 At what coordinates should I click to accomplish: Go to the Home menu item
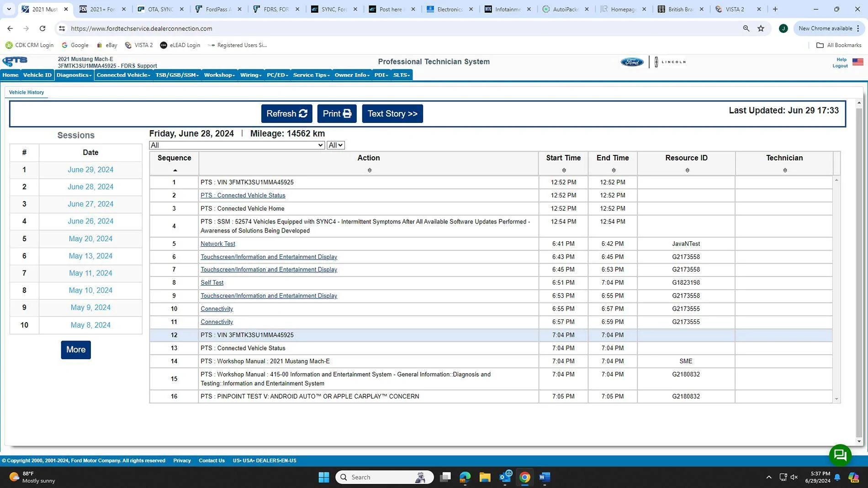(x=10, y=75)
